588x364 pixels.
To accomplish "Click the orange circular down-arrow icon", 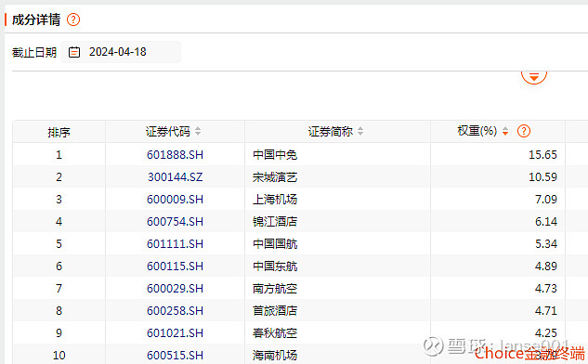I will point(533,77).
